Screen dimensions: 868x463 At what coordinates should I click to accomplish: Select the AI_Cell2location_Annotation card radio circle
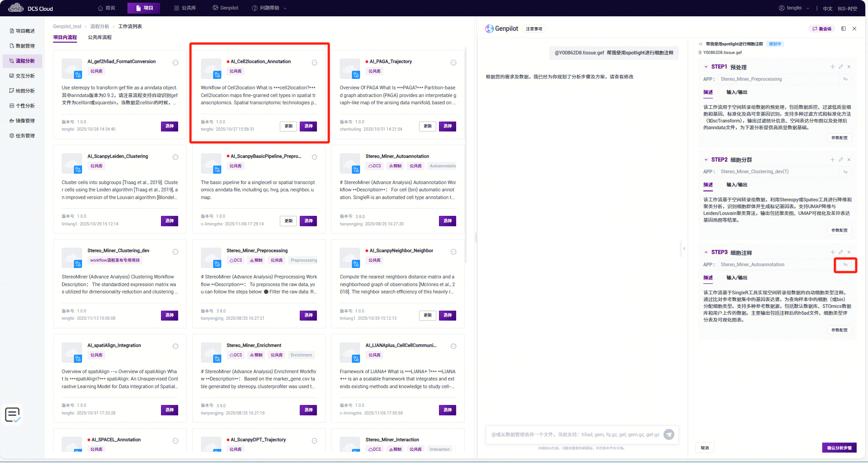click(314, 63)
